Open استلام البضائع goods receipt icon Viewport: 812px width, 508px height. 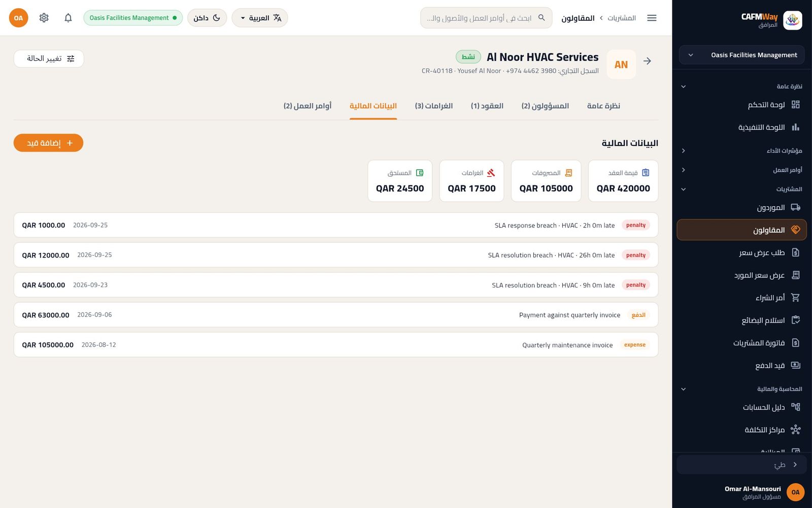coord(795,320)
